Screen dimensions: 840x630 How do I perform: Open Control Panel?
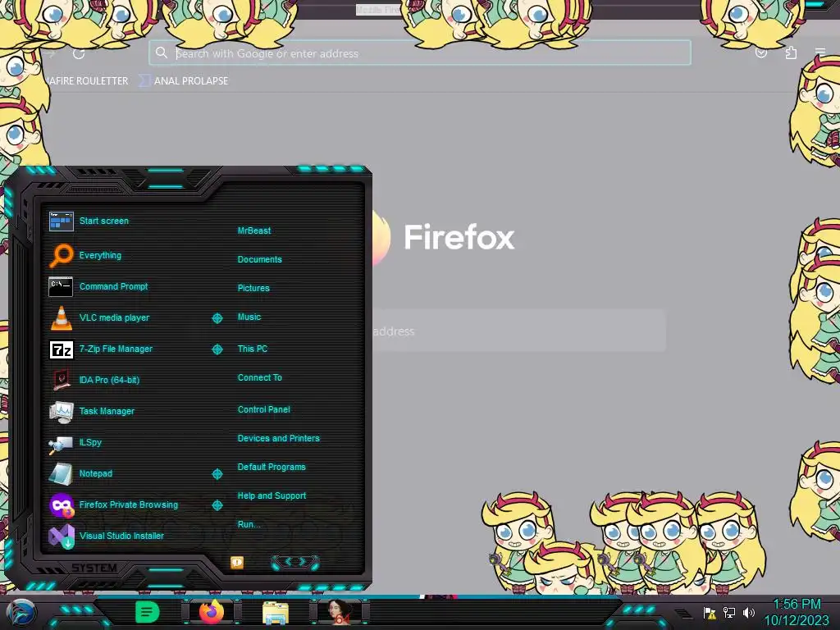263,409
